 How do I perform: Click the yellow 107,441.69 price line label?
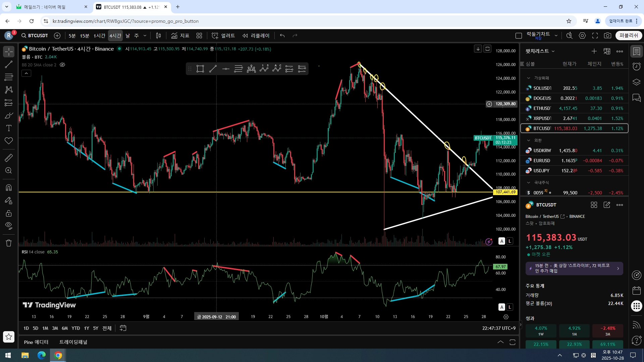click(505, 192)
